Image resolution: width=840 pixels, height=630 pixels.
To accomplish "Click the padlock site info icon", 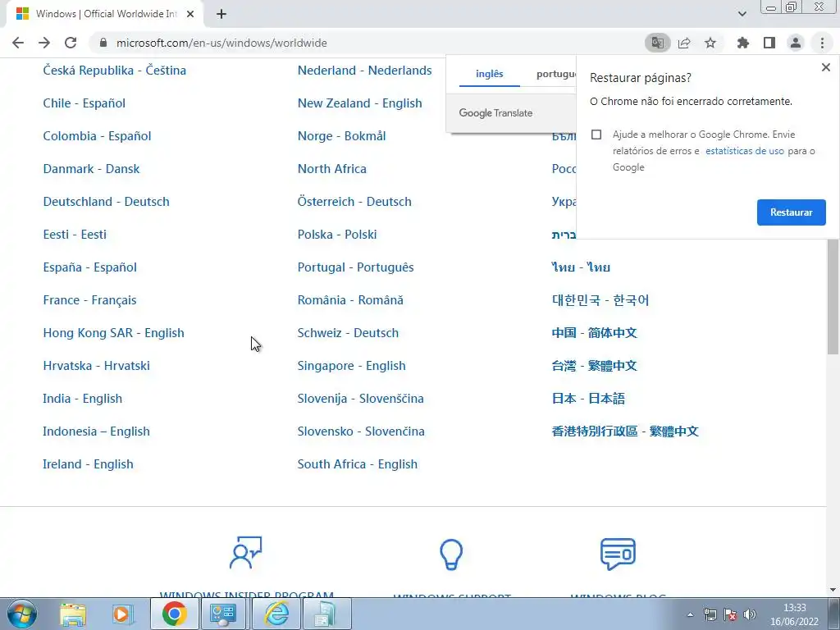I will pyautogui.click(x=103, y=43).
